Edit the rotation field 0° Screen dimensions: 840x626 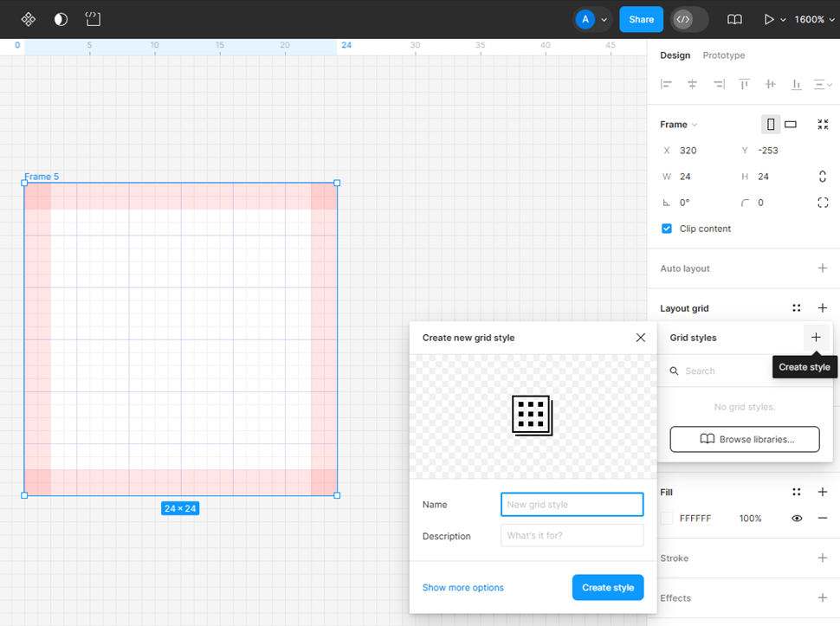(x=696, y=203)
